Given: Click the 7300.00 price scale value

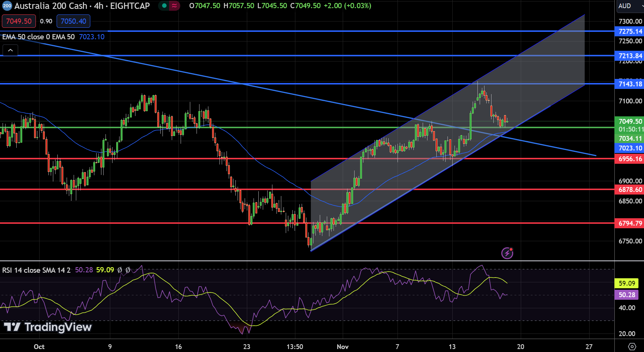Looking at the screenshot, I should [630, 21].
